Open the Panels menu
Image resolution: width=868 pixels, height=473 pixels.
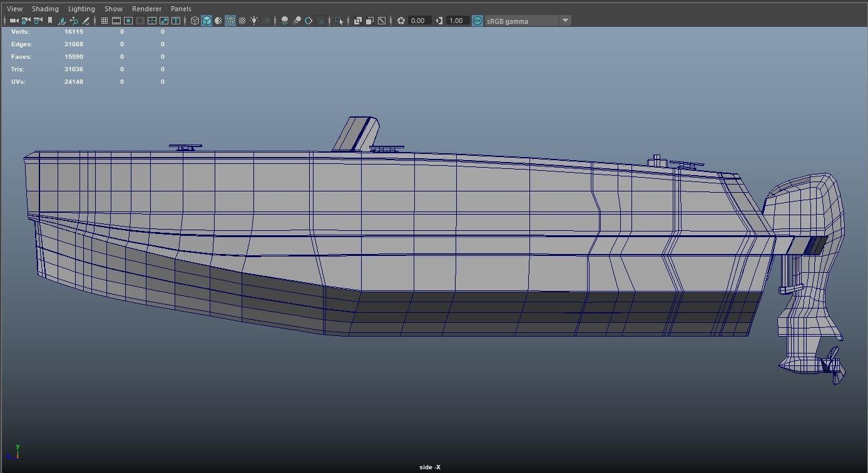pyautogui.click(x=181, y=9)
